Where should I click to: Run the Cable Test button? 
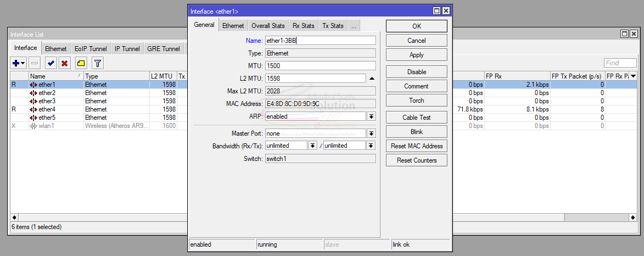pyautogui.click(x=417, y=117)
